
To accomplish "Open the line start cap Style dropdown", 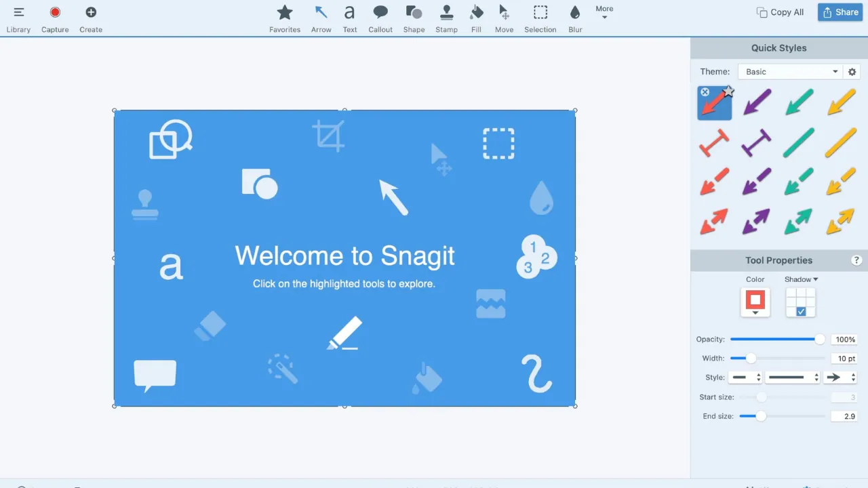I will coord(746,378).
